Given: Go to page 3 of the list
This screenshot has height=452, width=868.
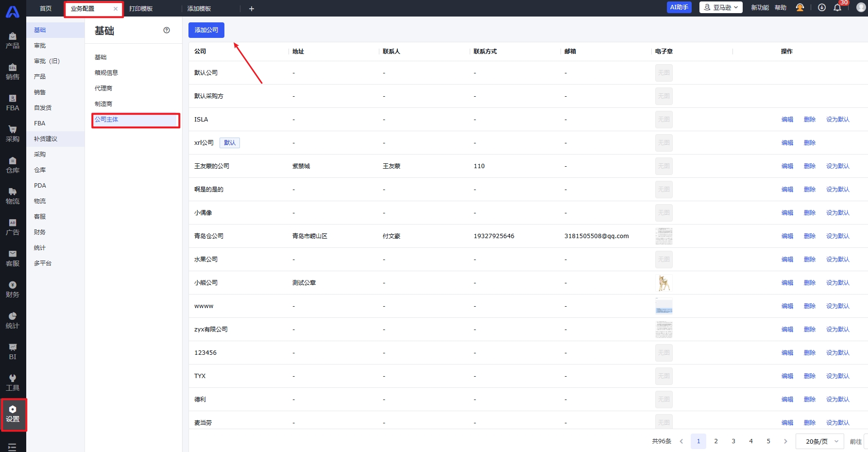Looking at the screenshot, I should click(x=733, y=441).
